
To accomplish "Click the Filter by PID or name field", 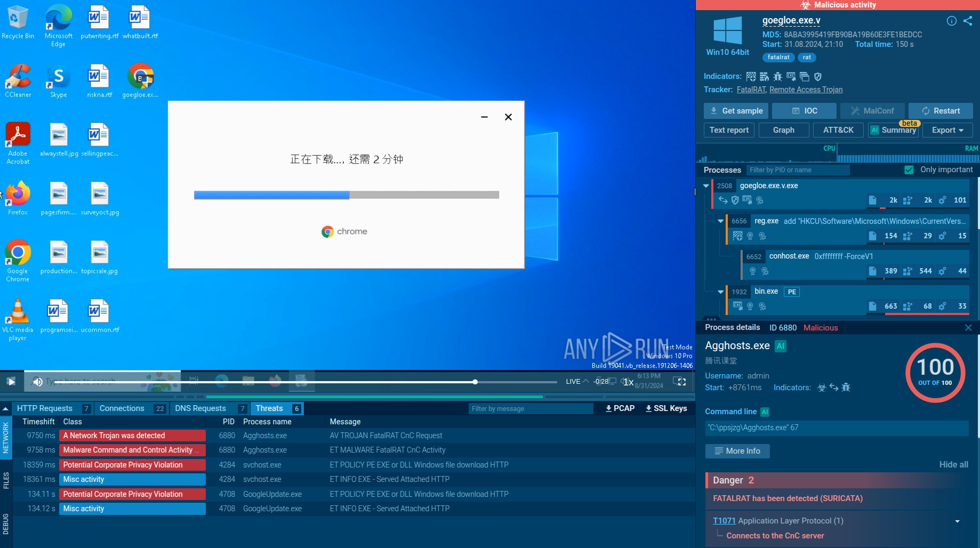I will pyautogui.click(x=797, y=170).
